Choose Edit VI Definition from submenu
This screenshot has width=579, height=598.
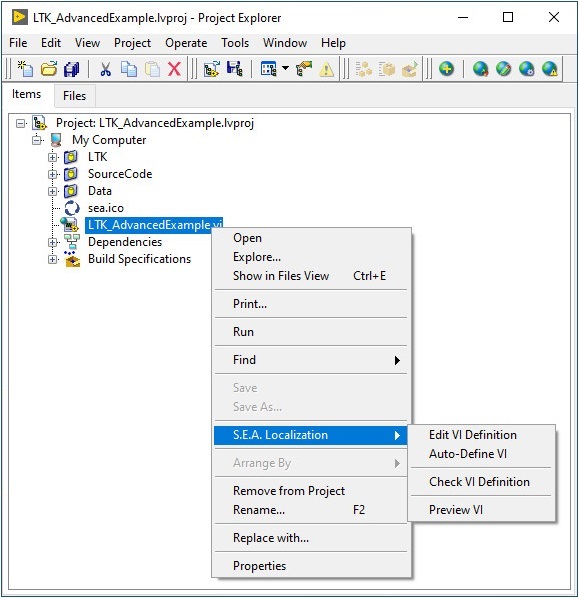coord(473,435)
